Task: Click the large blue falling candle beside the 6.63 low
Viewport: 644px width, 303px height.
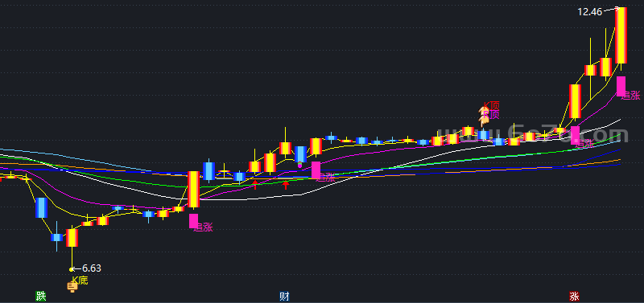Action: tap(42, 208)
